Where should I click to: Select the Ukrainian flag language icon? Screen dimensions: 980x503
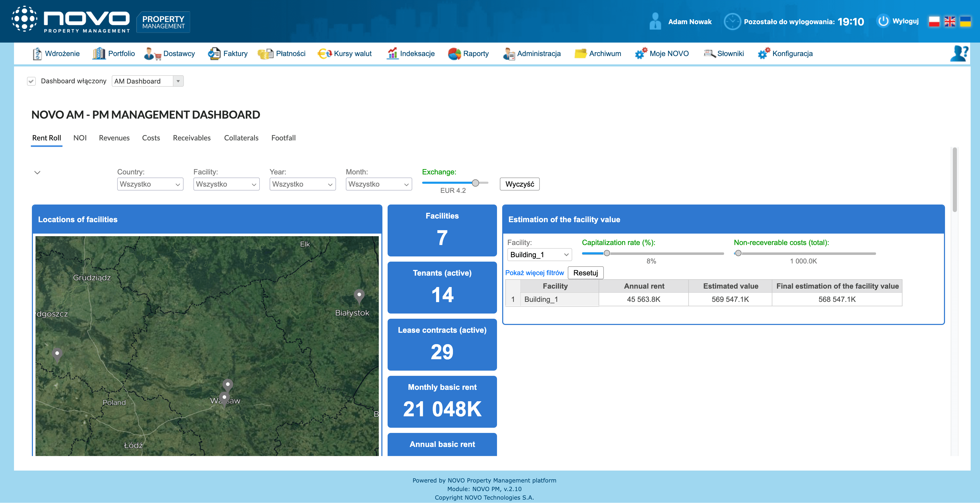click(965, 22)
